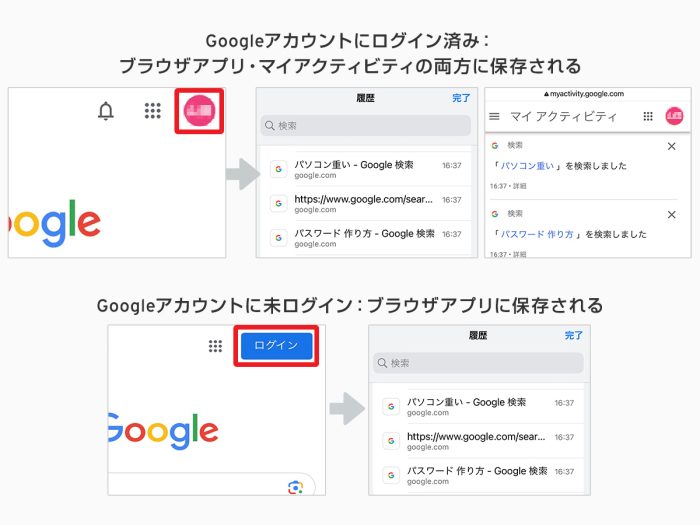Click the notification bell icon

[106, 111]
